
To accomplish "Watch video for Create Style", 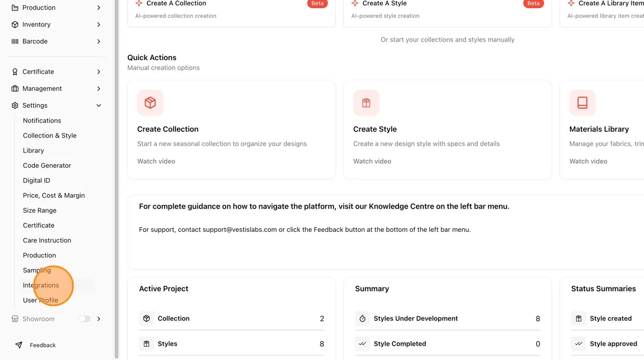I will point(372,161).
